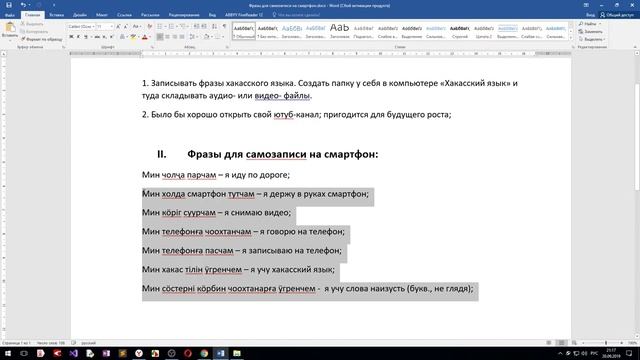Image resolution: width=640 pixels, height=360 pixels.
Task: Create a numbered list
Action: [172, 27]
